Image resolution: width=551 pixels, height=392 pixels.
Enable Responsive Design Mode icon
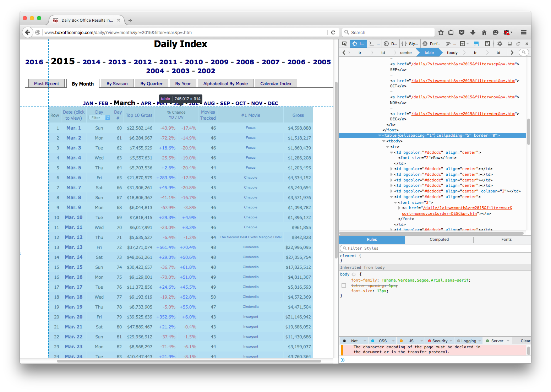(487, 44)
